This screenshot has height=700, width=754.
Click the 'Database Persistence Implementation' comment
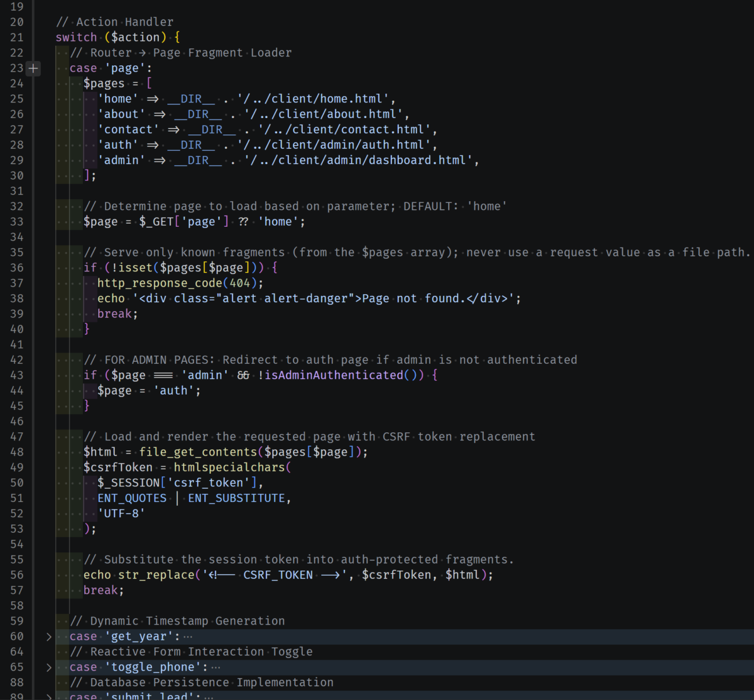202,683
